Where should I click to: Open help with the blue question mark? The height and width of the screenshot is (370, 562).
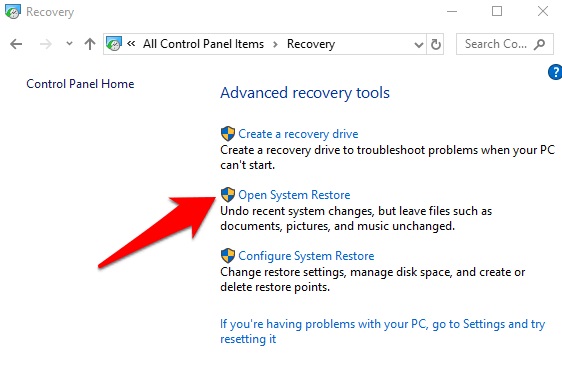(555, 72)
